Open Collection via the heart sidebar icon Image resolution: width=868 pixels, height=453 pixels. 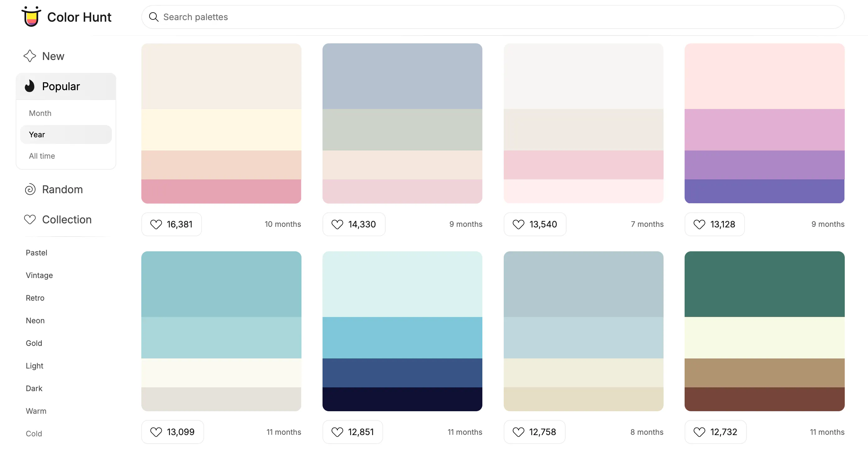pos(30,219)
